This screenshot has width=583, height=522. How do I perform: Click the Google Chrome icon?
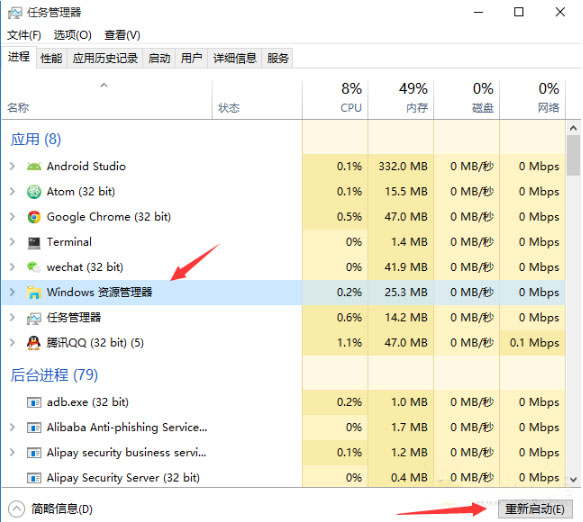coord(34,217)
